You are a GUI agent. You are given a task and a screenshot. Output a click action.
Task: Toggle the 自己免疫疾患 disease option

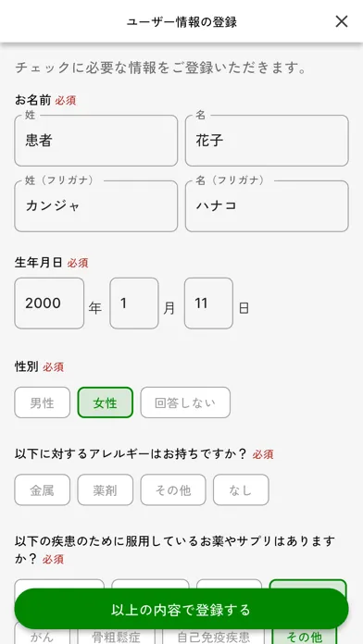click(214, 637)
